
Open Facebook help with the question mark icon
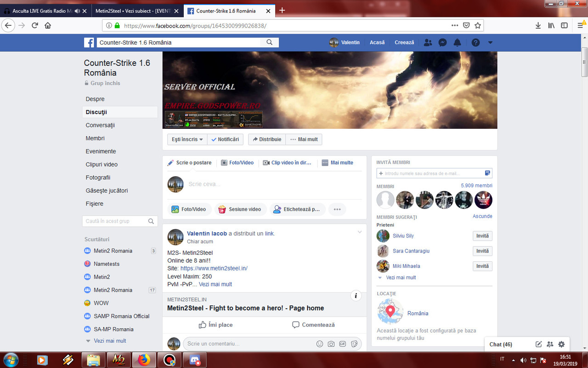pyautogui.click(x=475, y=42)
